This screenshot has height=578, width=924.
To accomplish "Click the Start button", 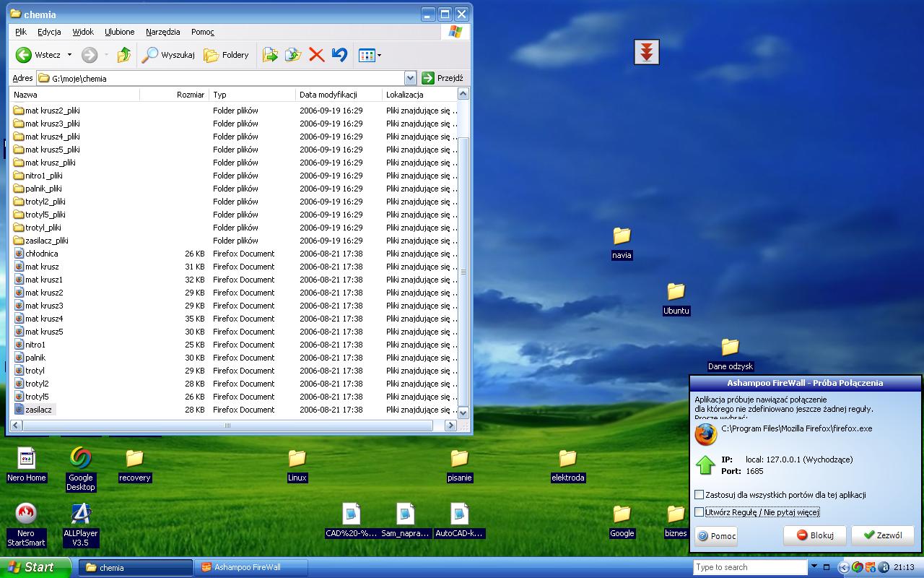I will tap(35, 567).
